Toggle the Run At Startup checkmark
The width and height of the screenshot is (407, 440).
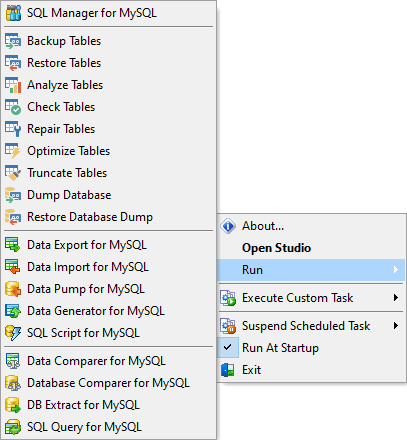click(x=228, y=348)
